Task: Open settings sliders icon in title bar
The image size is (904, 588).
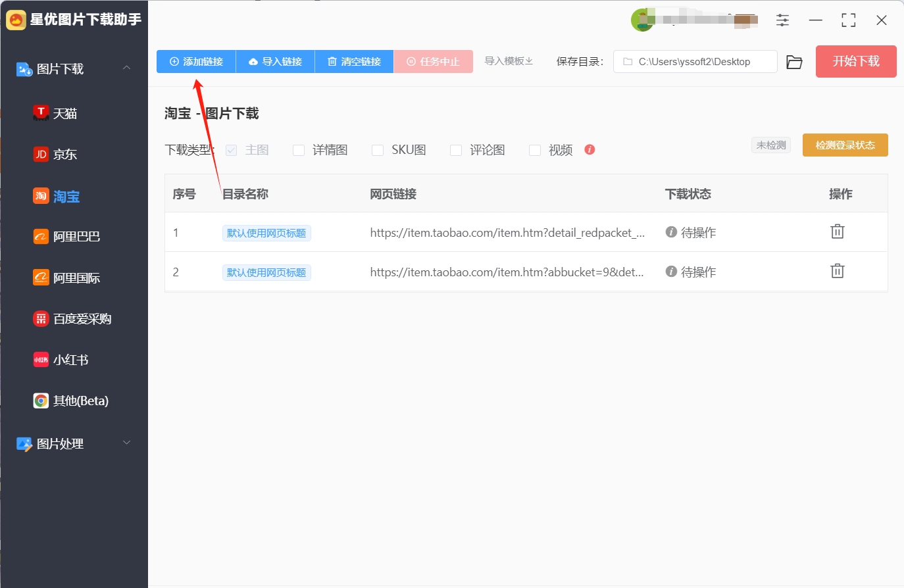Action: click(x=782, y=20)
